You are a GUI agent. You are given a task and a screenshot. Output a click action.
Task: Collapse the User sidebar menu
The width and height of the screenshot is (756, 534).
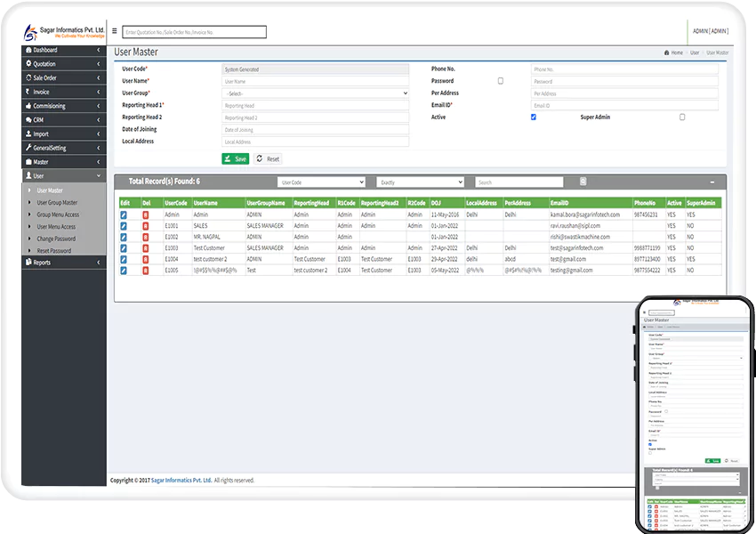(x=64, y=175)
